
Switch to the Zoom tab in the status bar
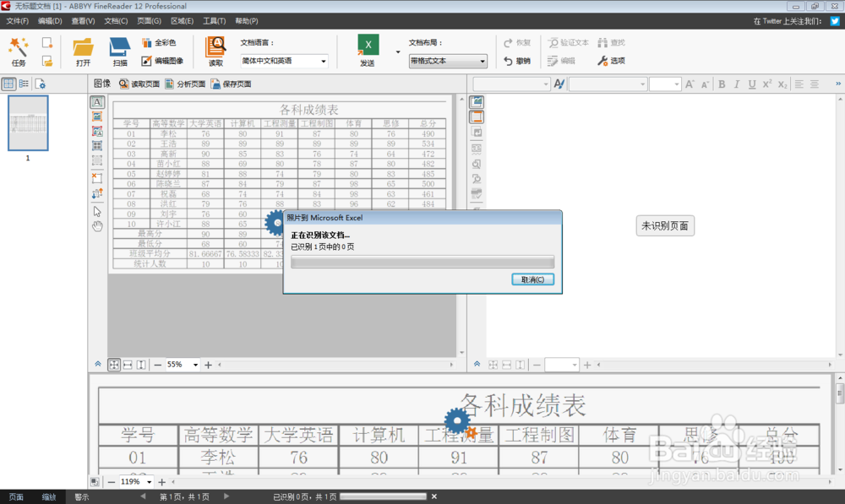(x=49, y=497)
